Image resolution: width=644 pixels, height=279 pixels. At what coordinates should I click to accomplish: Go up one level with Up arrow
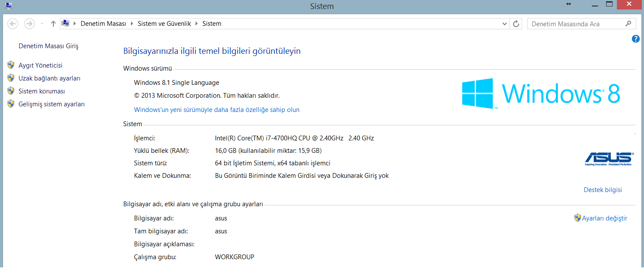[x=53, y=24]
